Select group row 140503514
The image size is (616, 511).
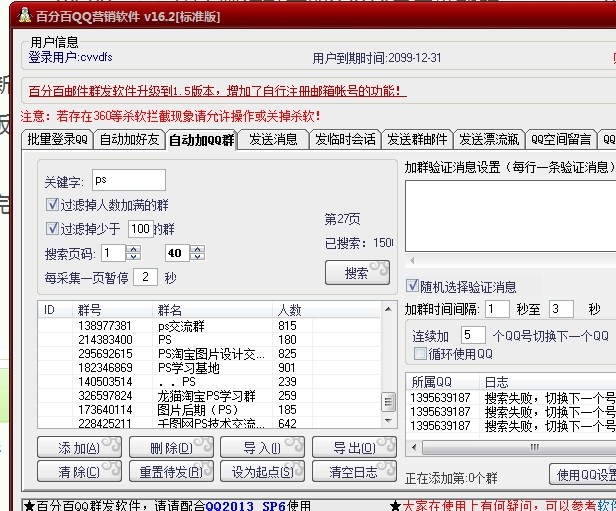(x=209, y=382)
